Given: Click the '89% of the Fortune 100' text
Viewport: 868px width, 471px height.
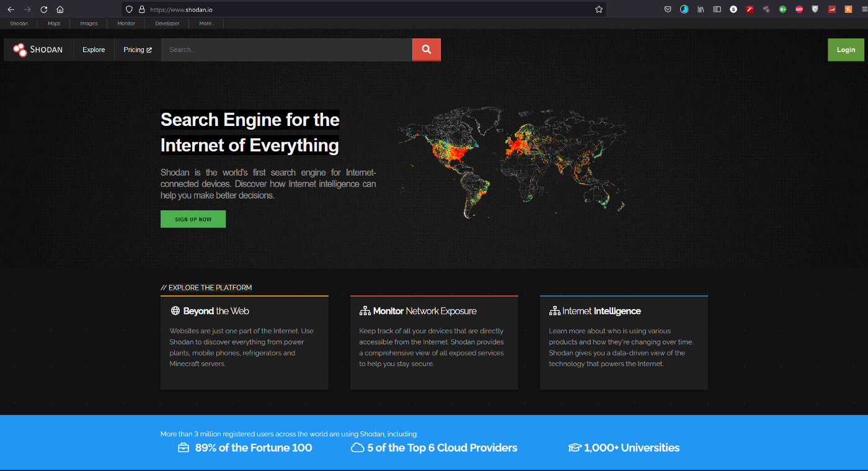Looking at the screenshot, I should [254, 448].
